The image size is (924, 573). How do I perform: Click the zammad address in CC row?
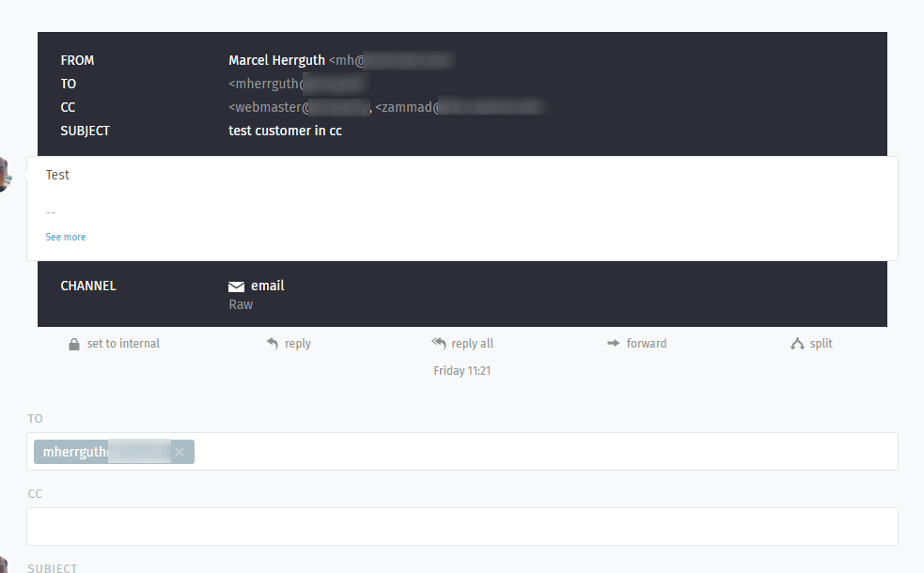click(x=460, y=107)
